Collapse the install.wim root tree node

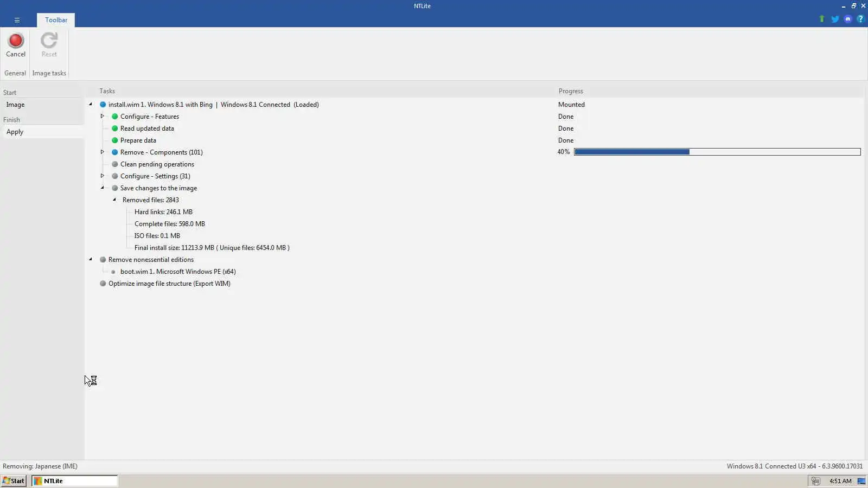point(91,105)
